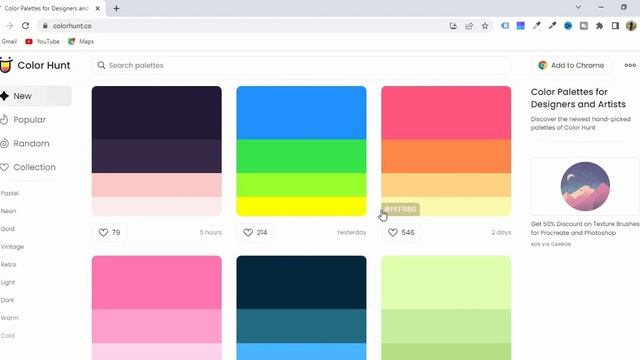
Task: Click the pale yellow hex code label
Action: [x=400, y=209]
